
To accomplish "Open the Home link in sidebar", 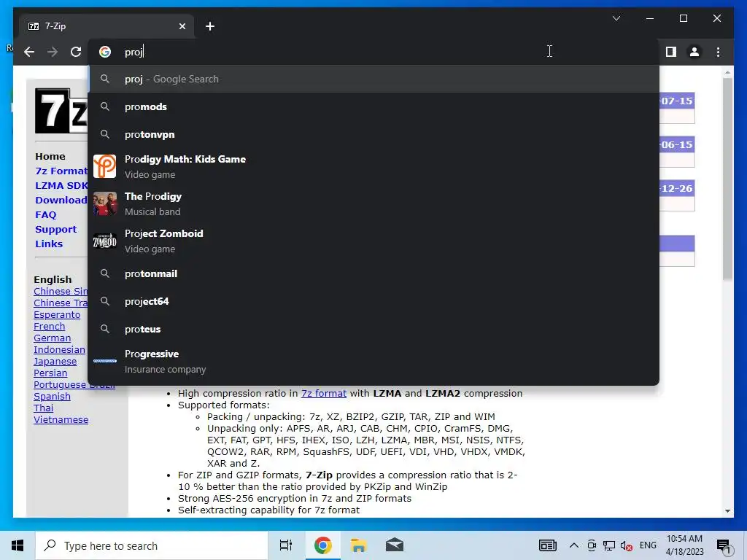I will click(x=50, y=156).
